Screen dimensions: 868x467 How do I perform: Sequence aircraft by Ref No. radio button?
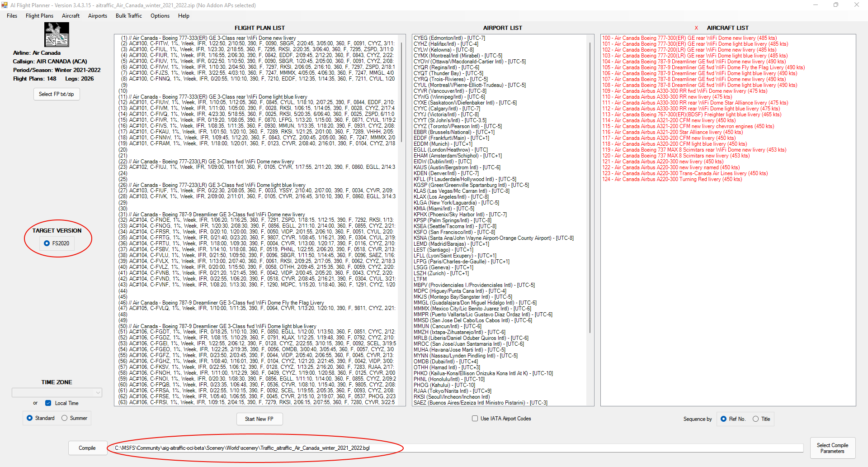click(x=724, y=419)
